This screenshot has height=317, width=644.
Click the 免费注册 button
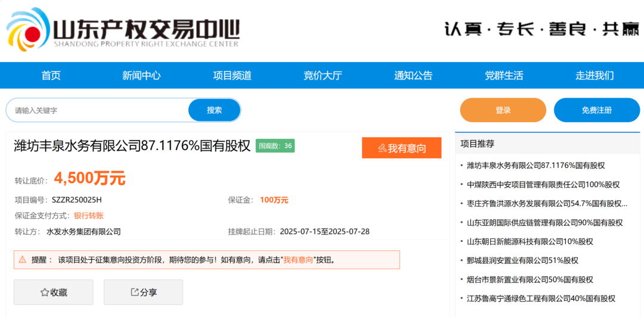pos(597,110)
